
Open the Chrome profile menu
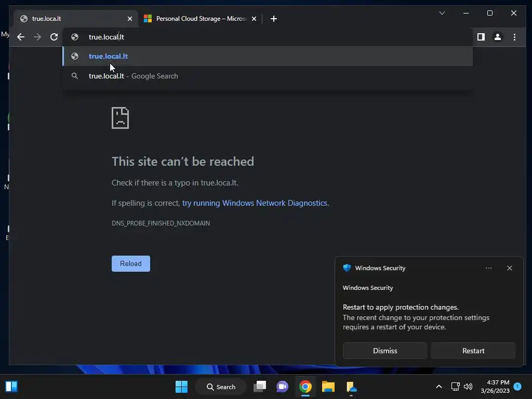[x=497, y=37]
